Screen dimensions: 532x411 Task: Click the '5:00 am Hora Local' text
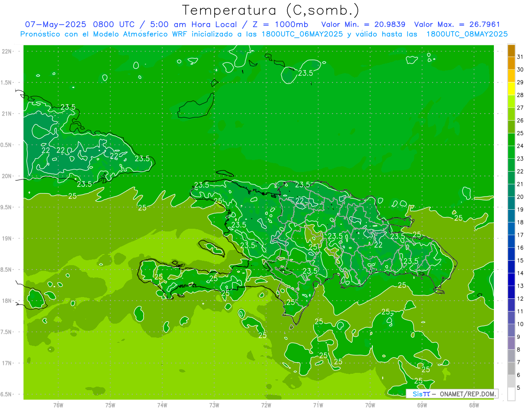[193, 24]
